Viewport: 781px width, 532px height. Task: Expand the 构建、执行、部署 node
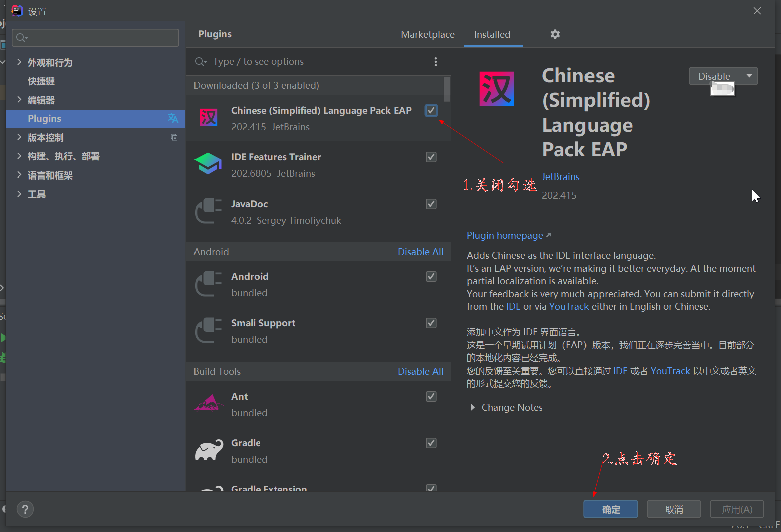(19, 156)
